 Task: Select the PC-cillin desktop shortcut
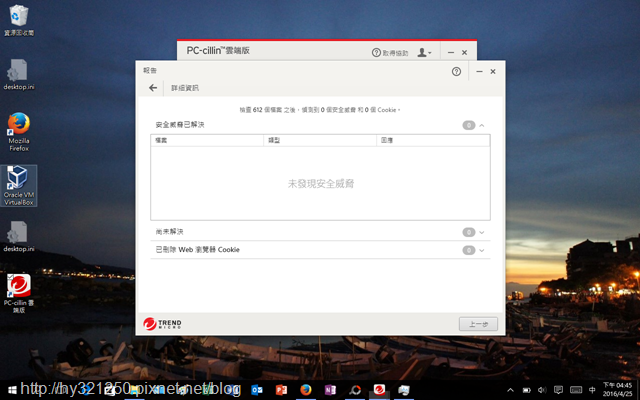(x=19, y=293)
